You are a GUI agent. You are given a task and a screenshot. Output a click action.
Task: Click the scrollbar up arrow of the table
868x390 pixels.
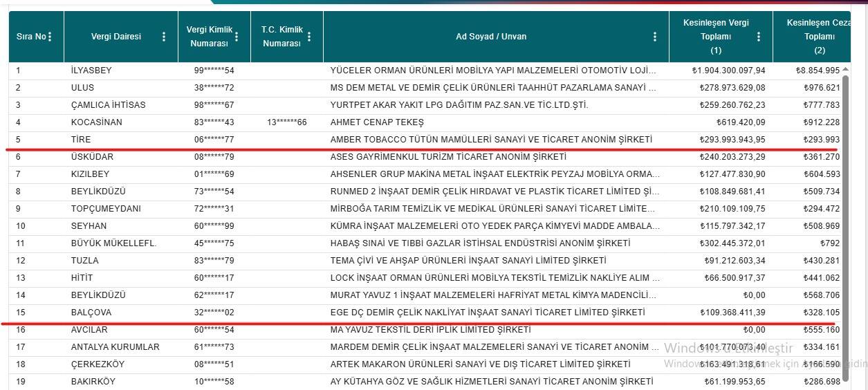pyautogui.click(x=845, y=70)
